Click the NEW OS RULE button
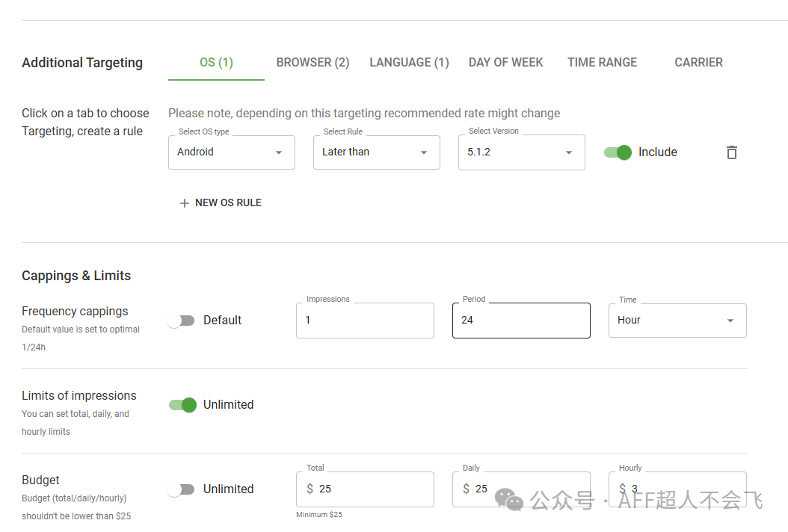 [228, 203]
